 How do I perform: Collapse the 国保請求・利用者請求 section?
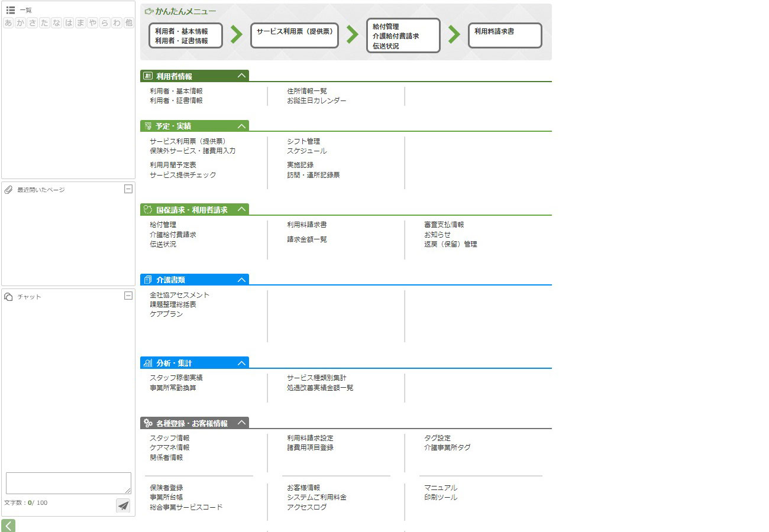(x=241, y=209)
